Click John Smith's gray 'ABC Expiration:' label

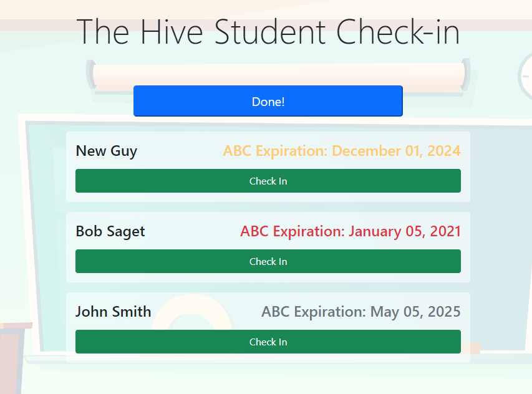313,312
